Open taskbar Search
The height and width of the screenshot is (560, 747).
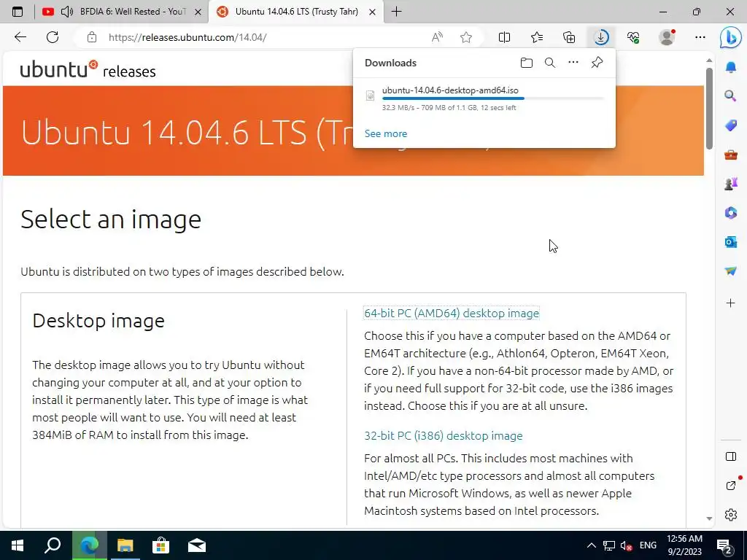click(x=53, y=545)
